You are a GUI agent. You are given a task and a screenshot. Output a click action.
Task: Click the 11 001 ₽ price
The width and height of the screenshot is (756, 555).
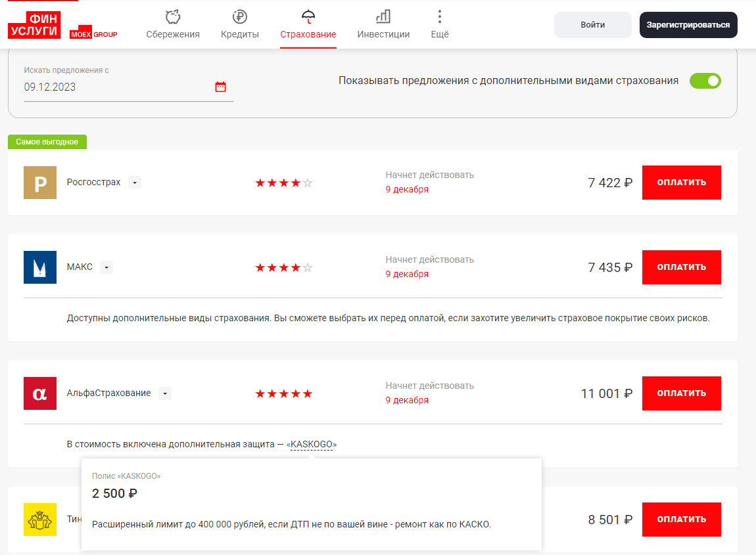(607, 393)
